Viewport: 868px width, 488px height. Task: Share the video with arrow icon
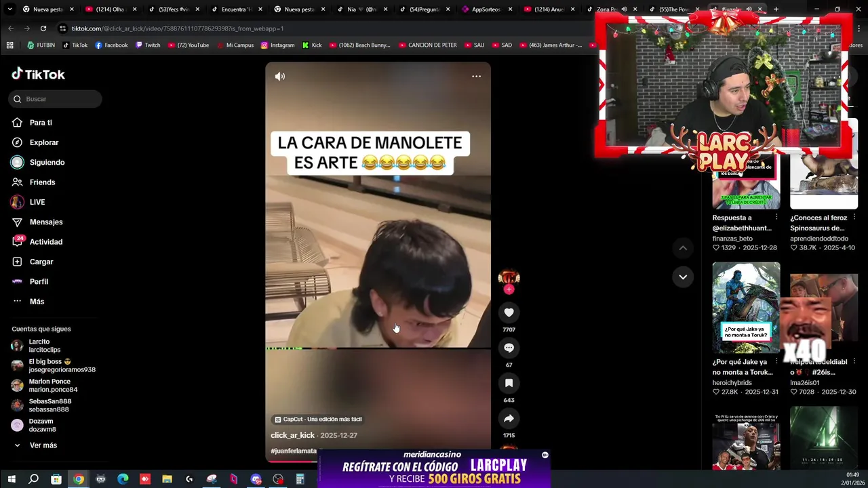tap(509, 418)
